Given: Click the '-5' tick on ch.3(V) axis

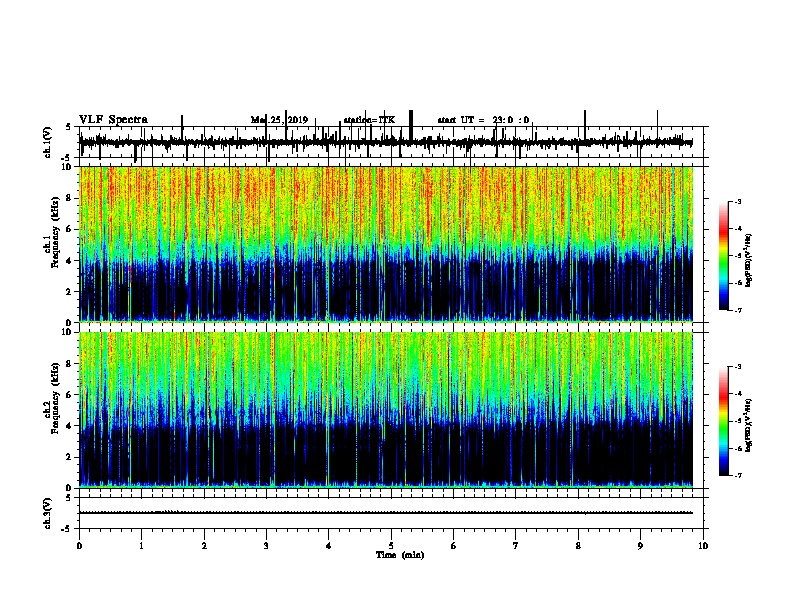Looking at the screenshot, I should click(x=67, y=529).
